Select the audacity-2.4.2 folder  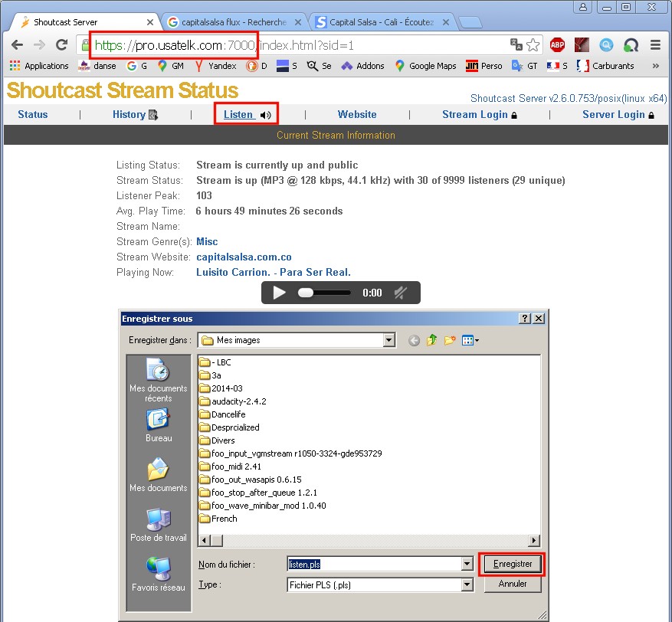(233, 401)
